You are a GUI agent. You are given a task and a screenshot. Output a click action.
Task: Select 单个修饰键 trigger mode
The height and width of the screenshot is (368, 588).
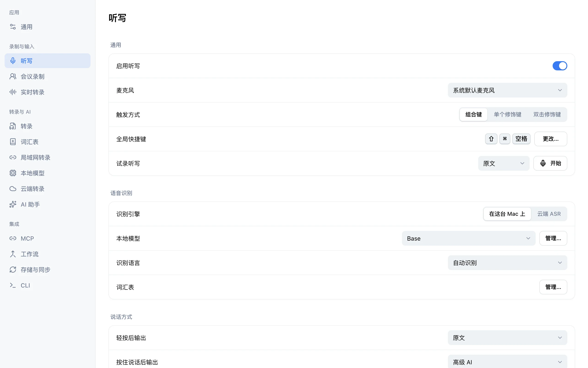click(x=507, y=114)
